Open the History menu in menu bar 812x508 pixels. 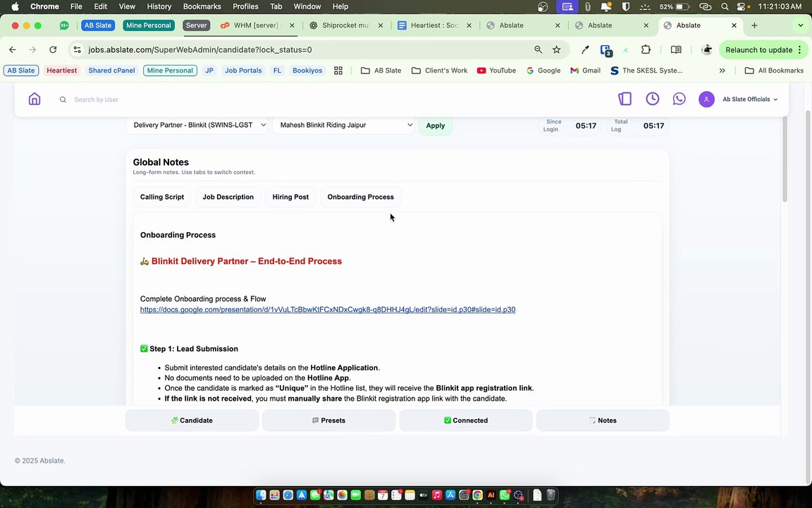coord(159,7)
